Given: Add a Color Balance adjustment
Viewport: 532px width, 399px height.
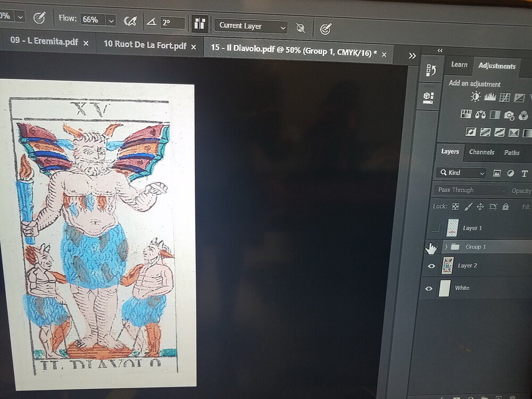Looking at the screenshot, I should pos(480,114).
